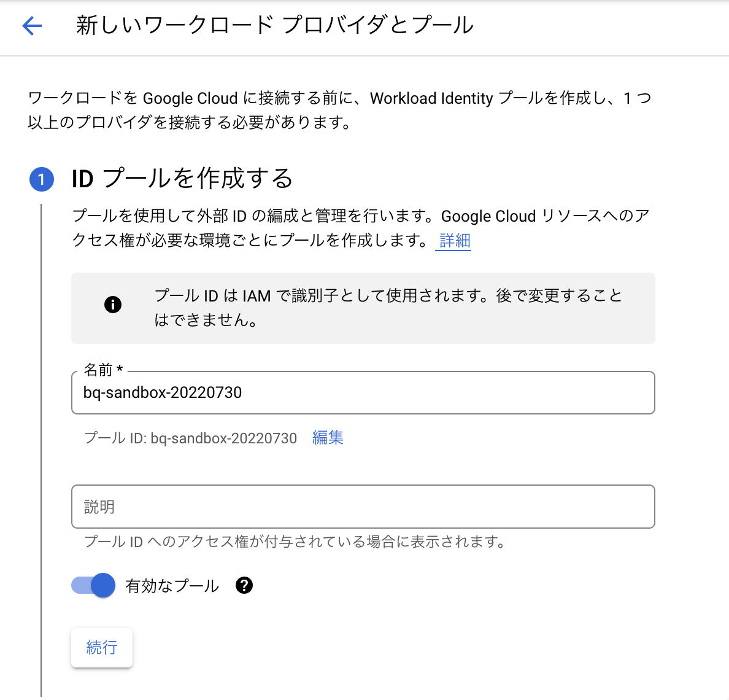
Task: Click the helper text below 説明 field
Action: pyautogui.click(x=295, y=542)
